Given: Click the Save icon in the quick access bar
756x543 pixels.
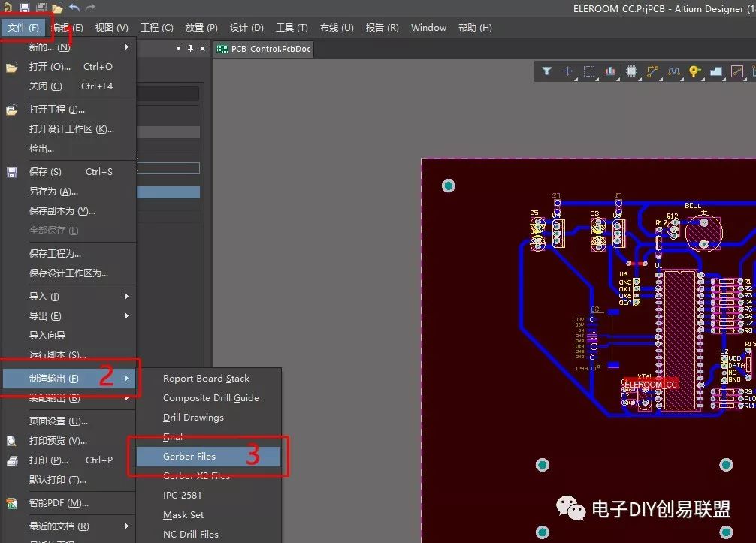Looking at the screenshot, I should pos(25,8).
